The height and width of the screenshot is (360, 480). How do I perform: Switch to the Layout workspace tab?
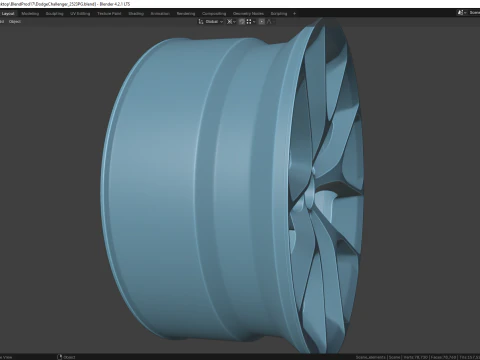tap(8, 14)
